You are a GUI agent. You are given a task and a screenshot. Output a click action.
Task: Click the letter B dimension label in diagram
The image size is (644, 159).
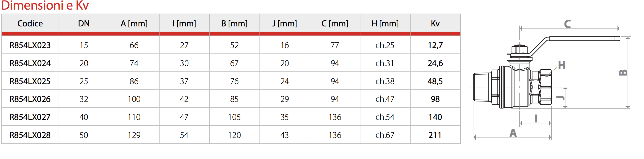point(623,73)
